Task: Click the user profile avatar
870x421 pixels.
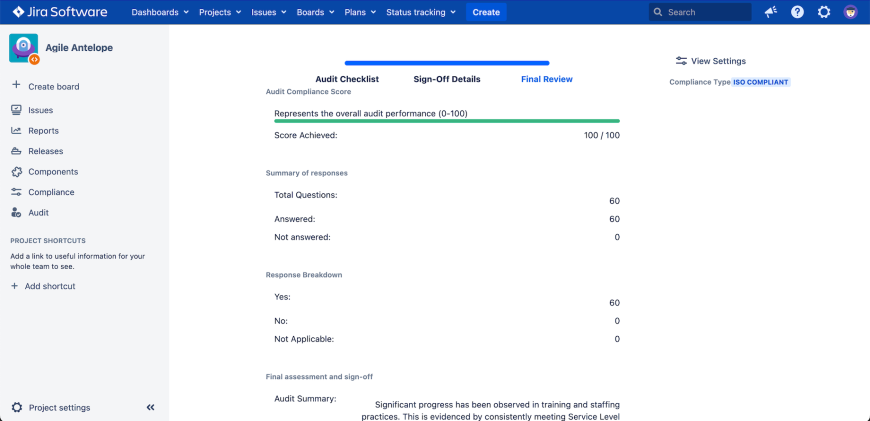Action: point(851,12)
